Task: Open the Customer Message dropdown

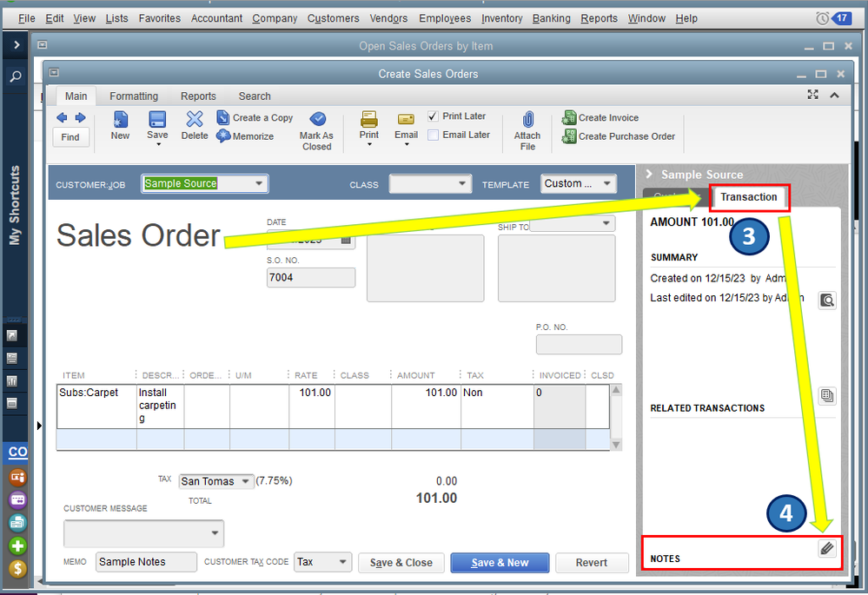Action: (215, 533)
